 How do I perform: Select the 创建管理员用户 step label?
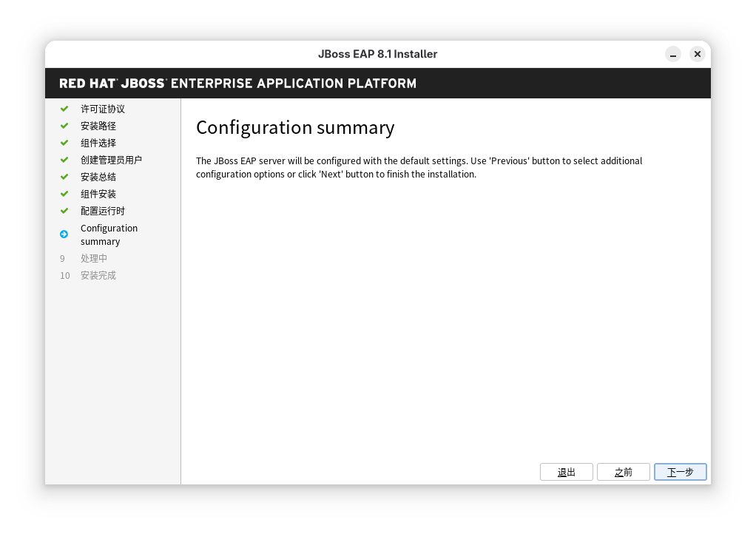112,160
